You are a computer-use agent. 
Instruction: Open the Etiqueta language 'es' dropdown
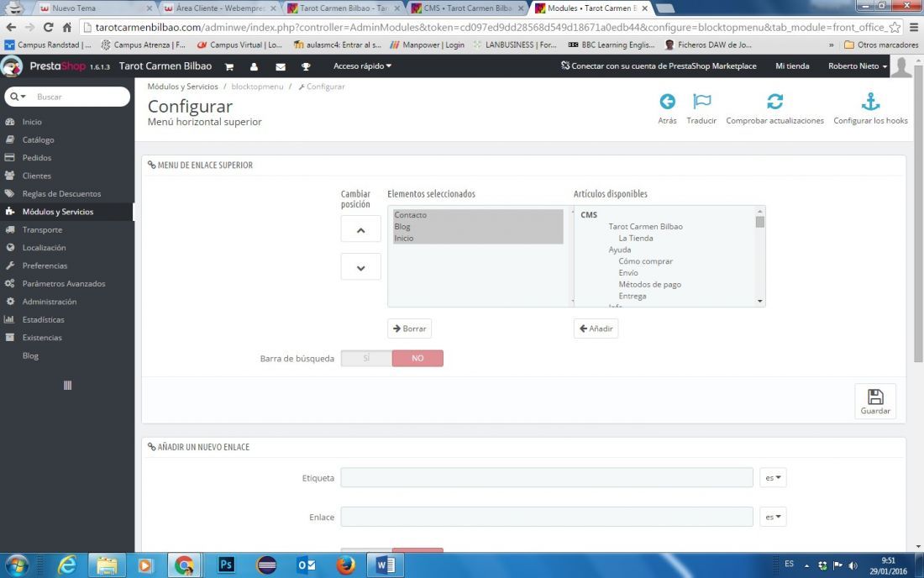click(x=773, y=478)
